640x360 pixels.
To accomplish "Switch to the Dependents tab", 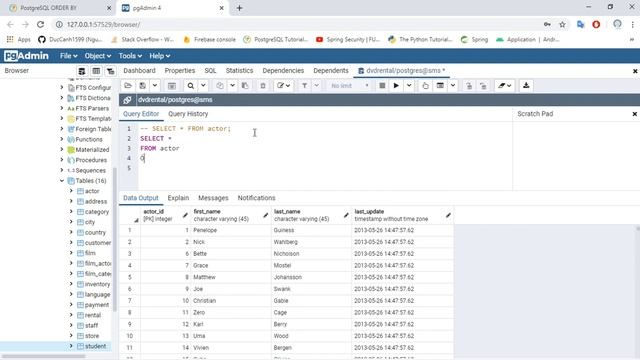I will coord(331,71).
